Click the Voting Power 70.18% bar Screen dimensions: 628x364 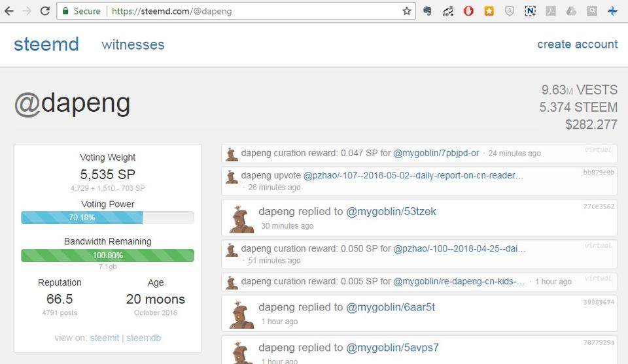[107, 218]
